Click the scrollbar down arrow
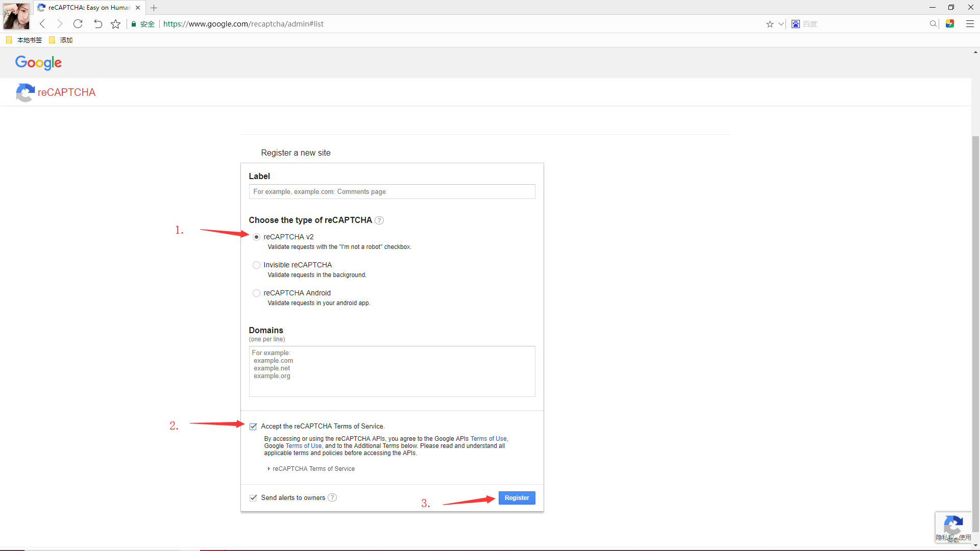 tap(975, 545)
